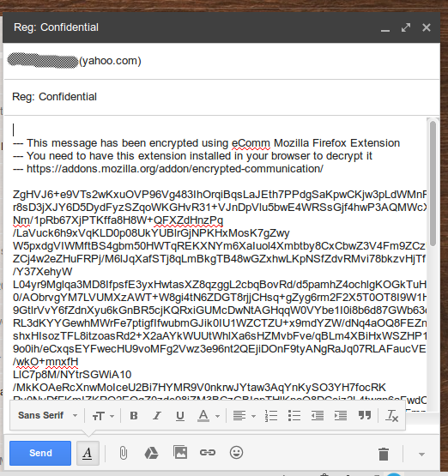Screen dimensions: 448x476
Task: Insert a bulleted list
Action: click(294, 416)
